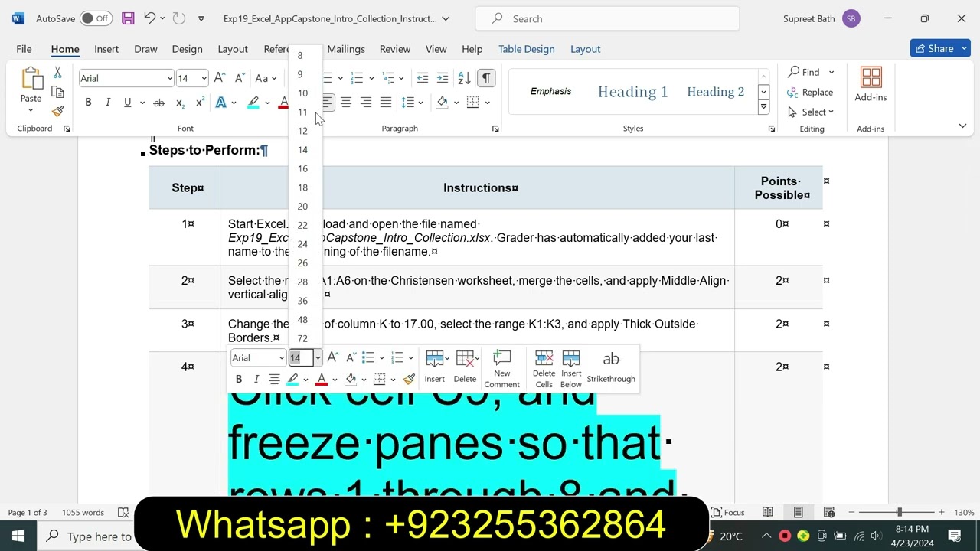Open ribbon font name Arial dropdown
The height and width of the screenshot is (551, 980).
(x=169, y=78)
